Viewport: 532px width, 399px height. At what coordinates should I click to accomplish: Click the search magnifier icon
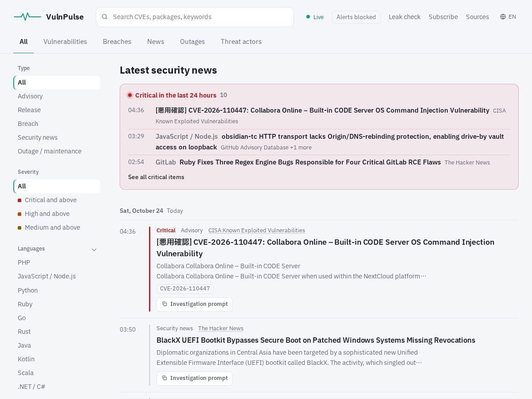(105, 17)
